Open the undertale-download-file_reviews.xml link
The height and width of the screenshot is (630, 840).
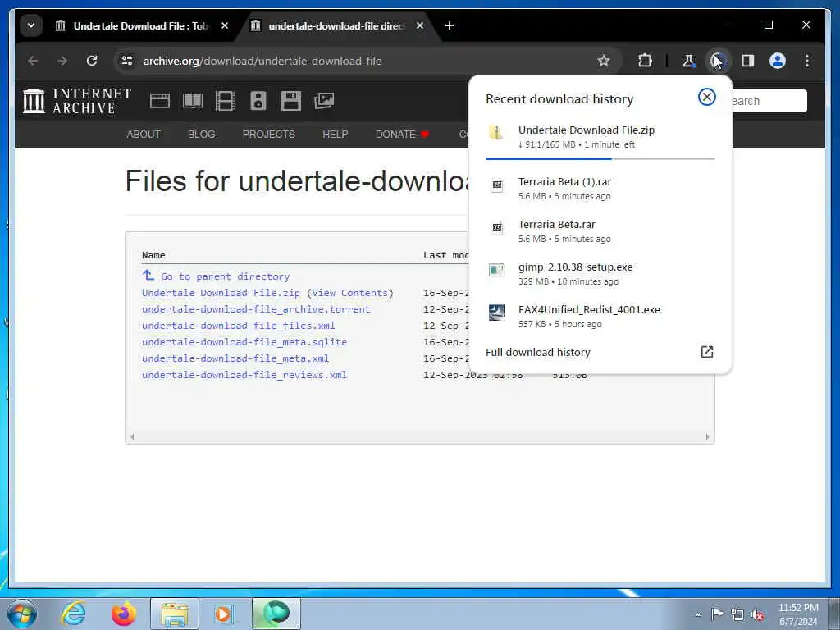(x=244, y=375)
